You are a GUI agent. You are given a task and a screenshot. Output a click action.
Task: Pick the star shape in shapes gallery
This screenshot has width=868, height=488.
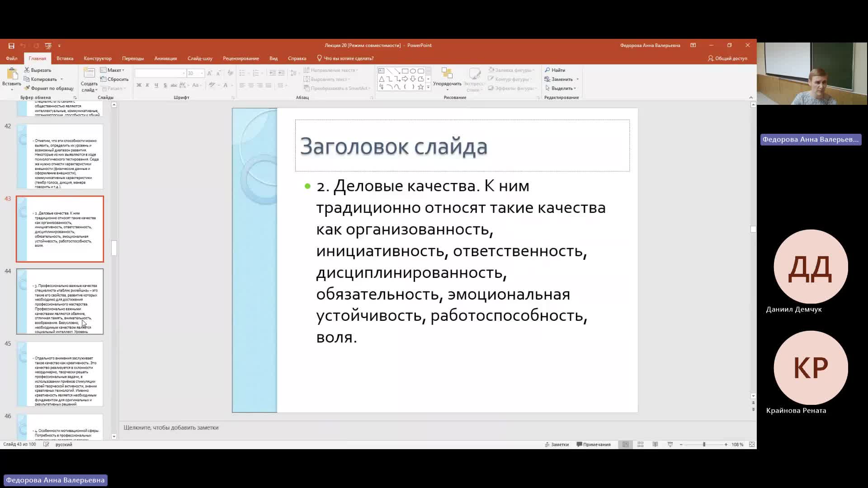420,87
